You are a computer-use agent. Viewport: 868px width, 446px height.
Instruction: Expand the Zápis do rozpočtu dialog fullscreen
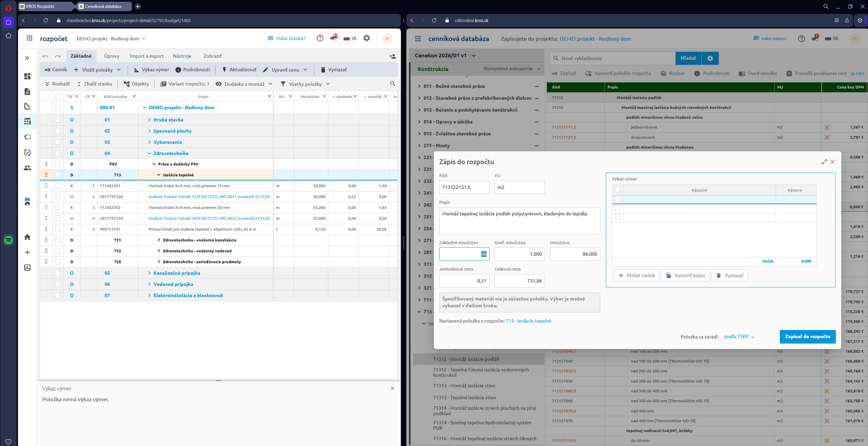click(x=824, y=162)
